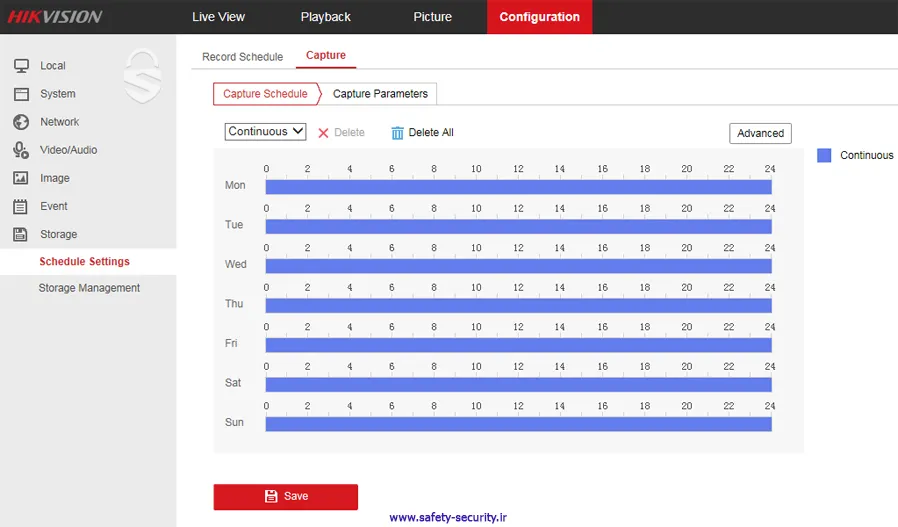The image size is (898, 527).
Task: Click the Storage floppy disk icon
Action: [x=20, y=235]
